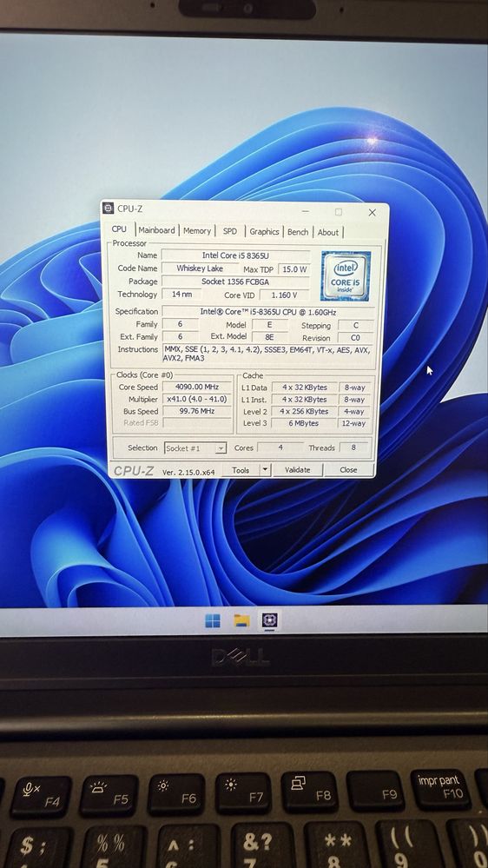The height and width of the screenshot is (868, 488).
Task: Click the CPU-Z title bar icon
Action: [108, 209]
